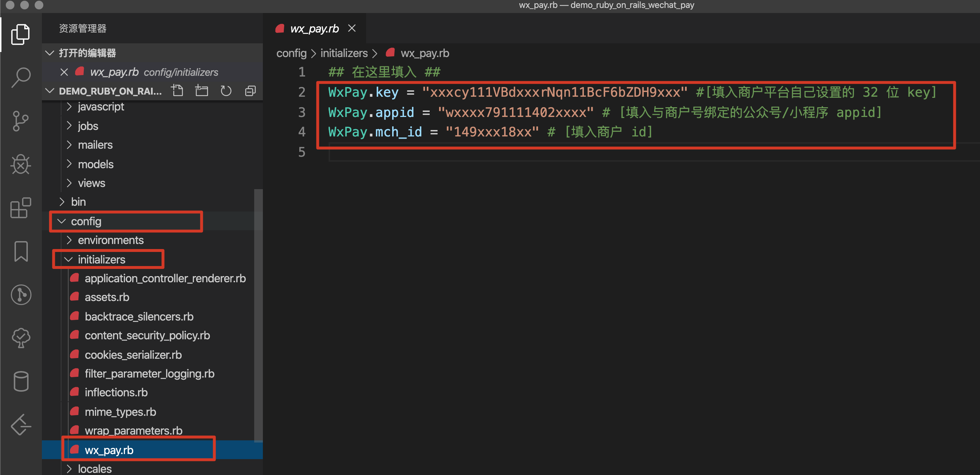Click the explorer vertical scrollbar

[x=258, y=315]
